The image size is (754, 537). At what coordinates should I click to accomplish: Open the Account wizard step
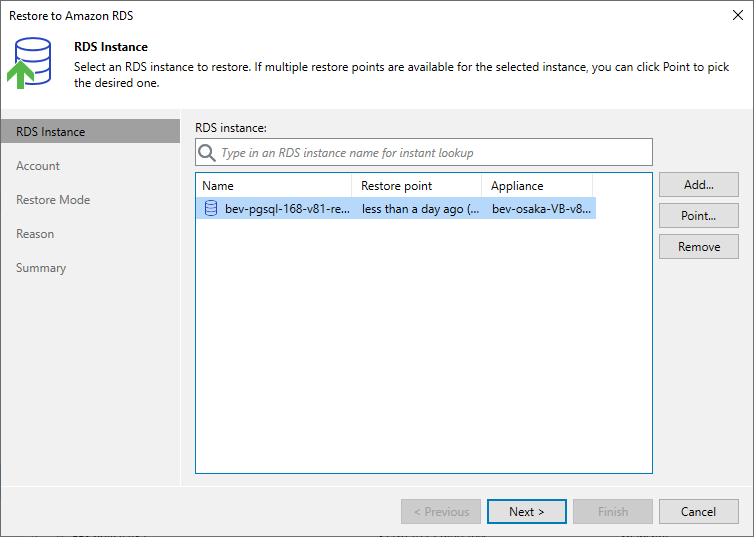point(38,166)
